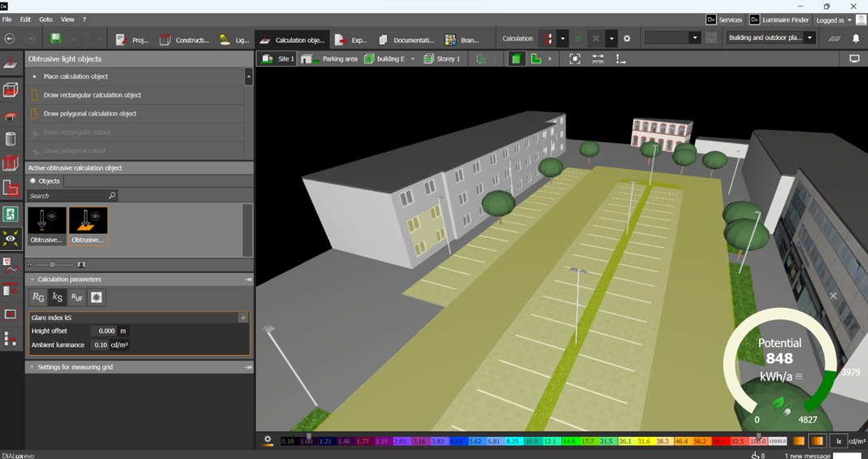This screenshot has width=868, height=459.
Task: Select obtrusive light eye tool
Action: [11, 238]
